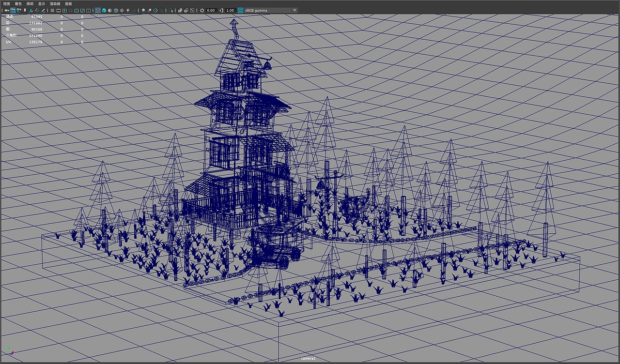The image size is (620, 364).
Task: Click the Motion Blur icon
Action: click(x=150, y=10)
